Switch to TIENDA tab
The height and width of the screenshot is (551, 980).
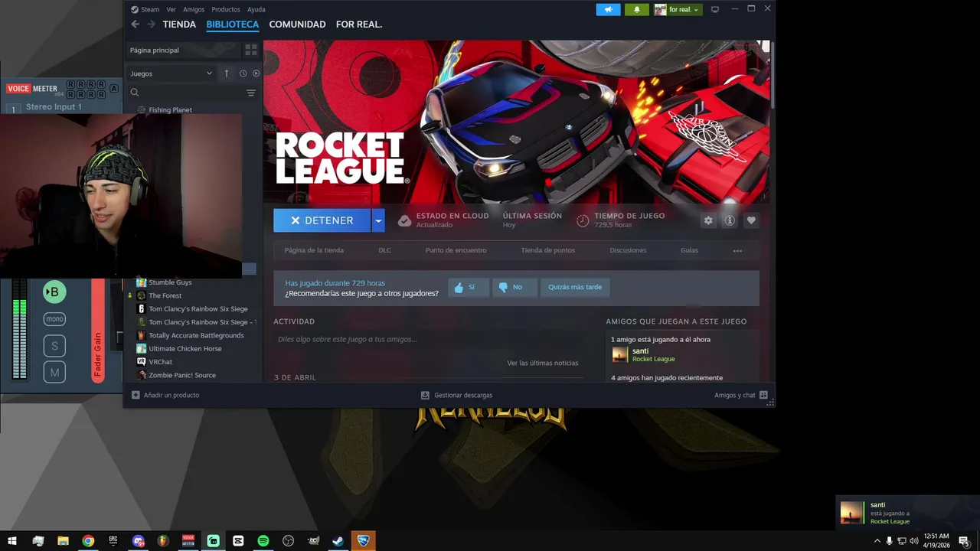click(x=179, y=24)
